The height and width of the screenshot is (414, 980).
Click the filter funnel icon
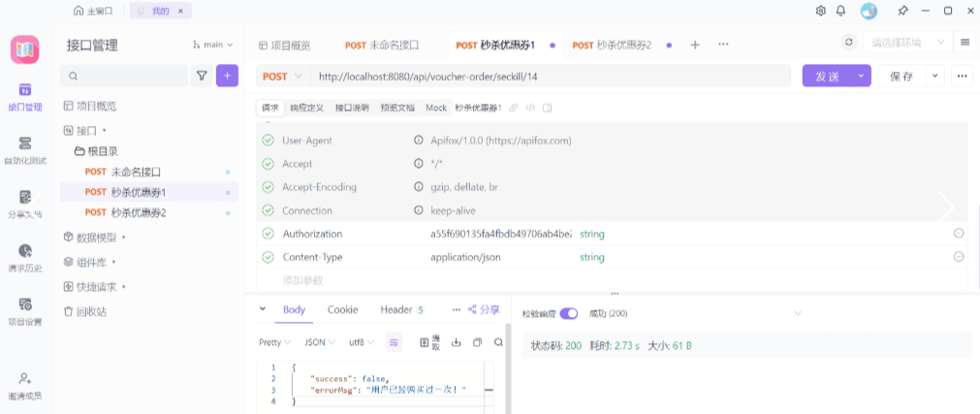(202, 76)
